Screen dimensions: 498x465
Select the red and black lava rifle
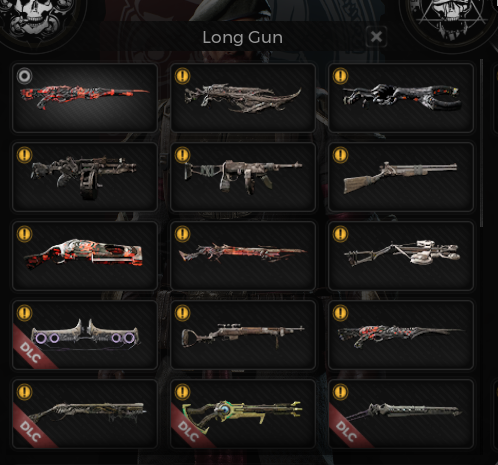[x=84, y=98]
